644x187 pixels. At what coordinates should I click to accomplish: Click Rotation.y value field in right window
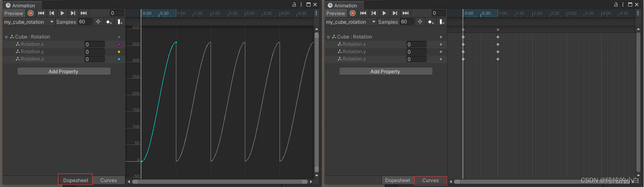[417, 52]
